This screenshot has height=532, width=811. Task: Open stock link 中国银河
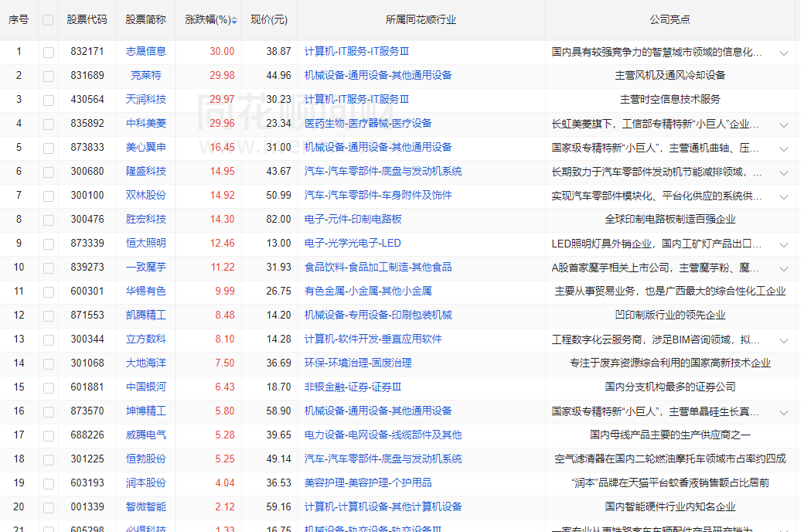point(146,387)
